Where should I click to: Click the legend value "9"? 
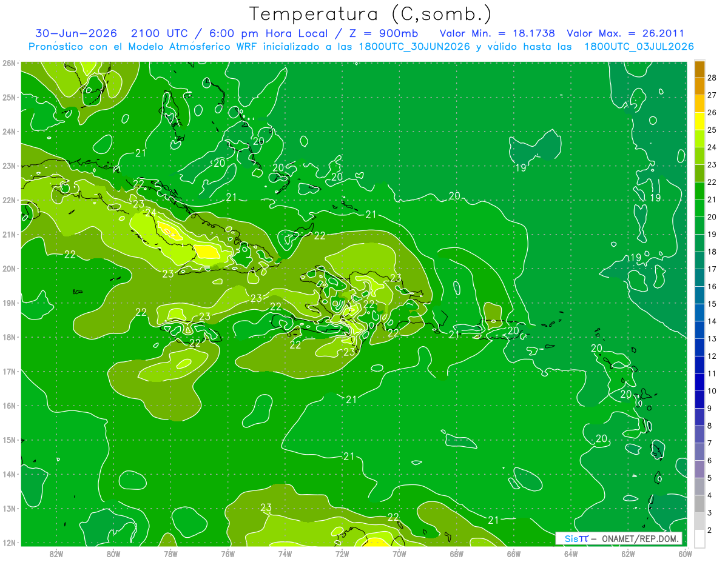coord(710,408)
